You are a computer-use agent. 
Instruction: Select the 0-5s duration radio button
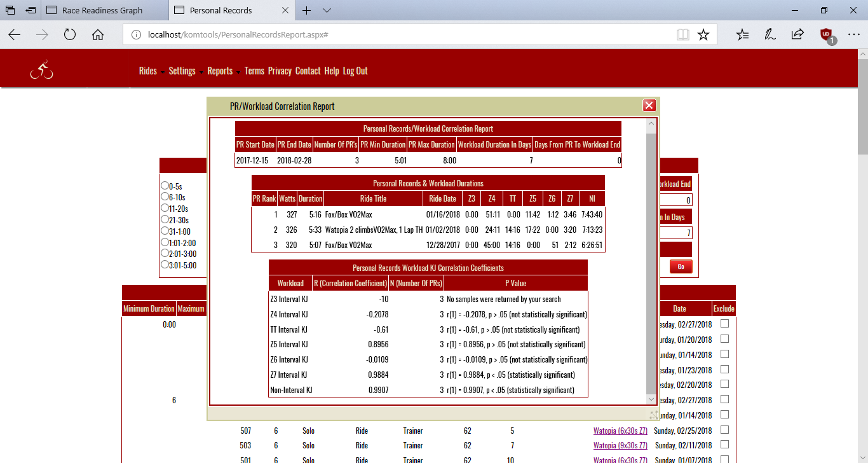coord(165,186)
